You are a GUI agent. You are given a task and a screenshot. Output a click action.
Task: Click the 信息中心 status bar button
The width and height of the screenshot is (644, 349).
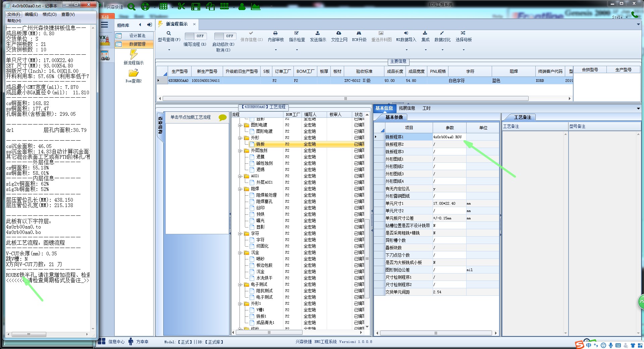112,342
